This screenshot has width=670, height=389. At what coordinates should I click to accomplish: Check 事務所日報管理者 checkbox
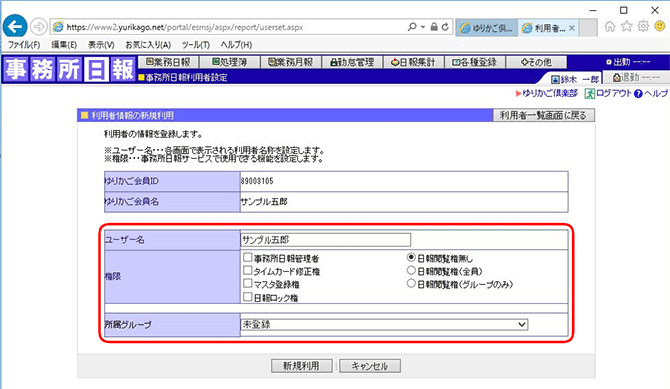(247, 257)
